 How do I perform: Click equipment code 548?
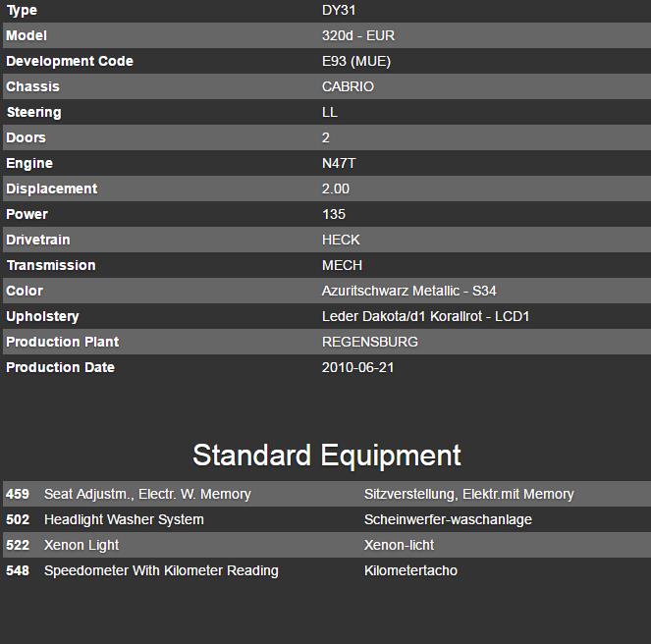(x=18, y=571)
